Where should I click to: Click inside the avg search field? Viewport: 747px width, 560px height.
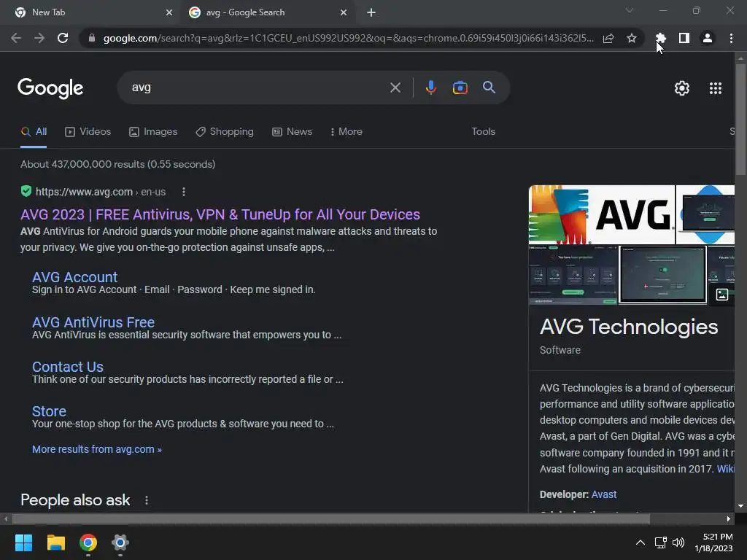258,87
